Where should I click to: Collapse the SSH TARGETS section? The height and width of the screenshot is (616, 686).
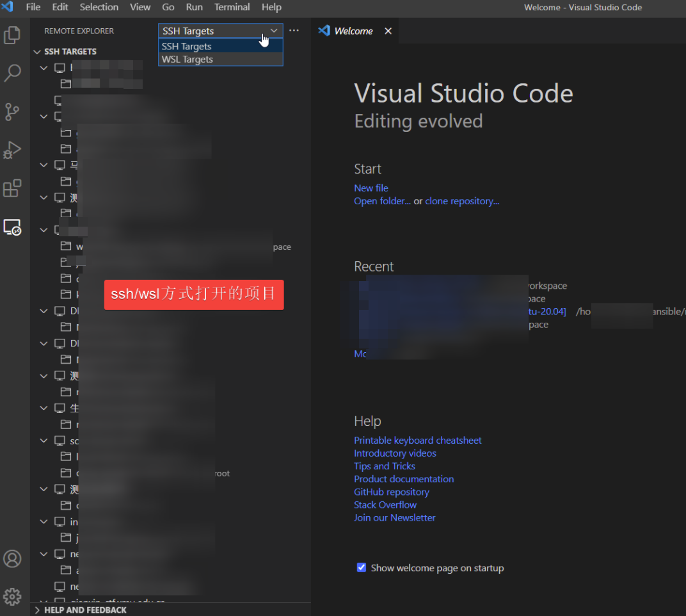tap(36, 52)
